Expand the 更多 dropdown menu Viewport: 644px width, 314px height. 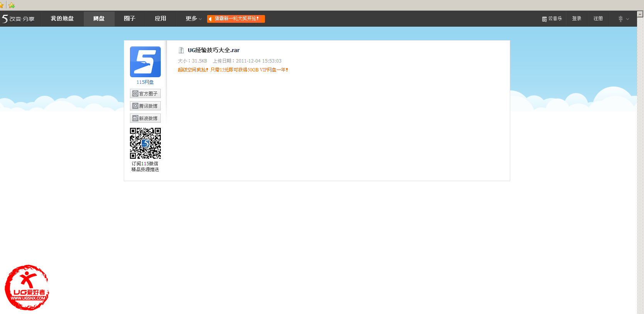tap(194, 19)
